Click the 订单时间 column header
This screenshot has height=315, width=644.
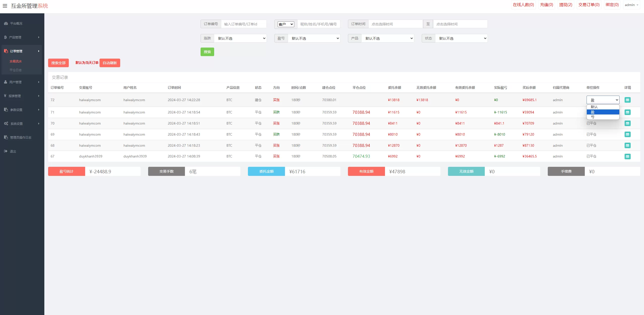point(174,88)
